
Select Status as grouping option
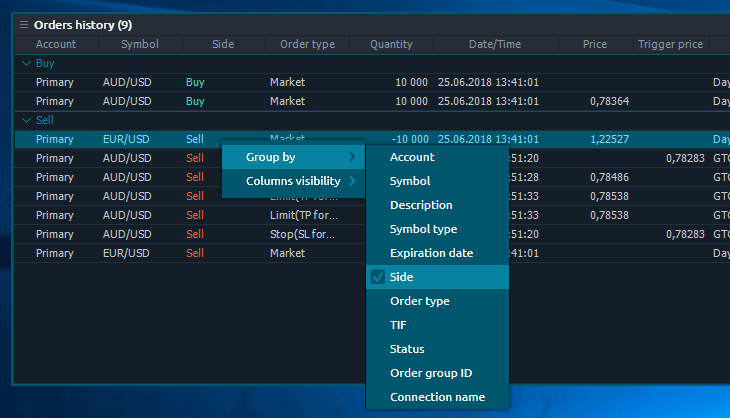(x=407, y=349)
